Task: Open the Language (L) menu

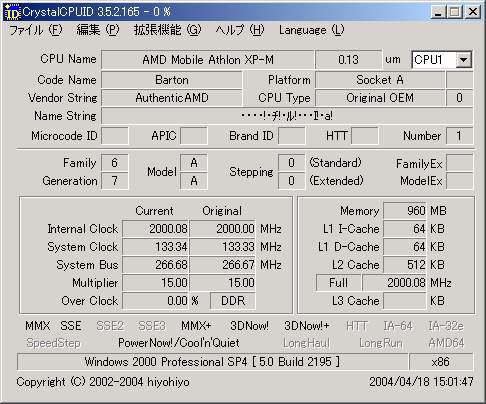Action: [x=311, y=30]
